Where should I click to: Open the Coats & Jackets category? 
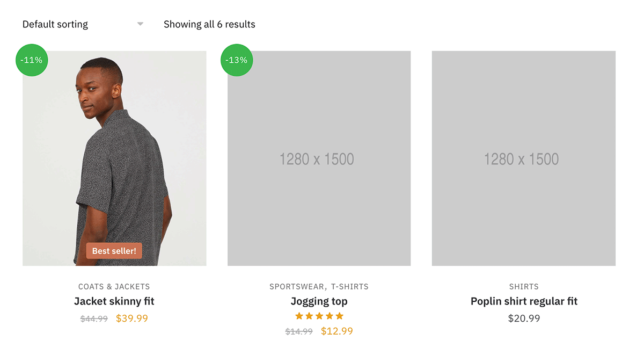click(114, 287)
